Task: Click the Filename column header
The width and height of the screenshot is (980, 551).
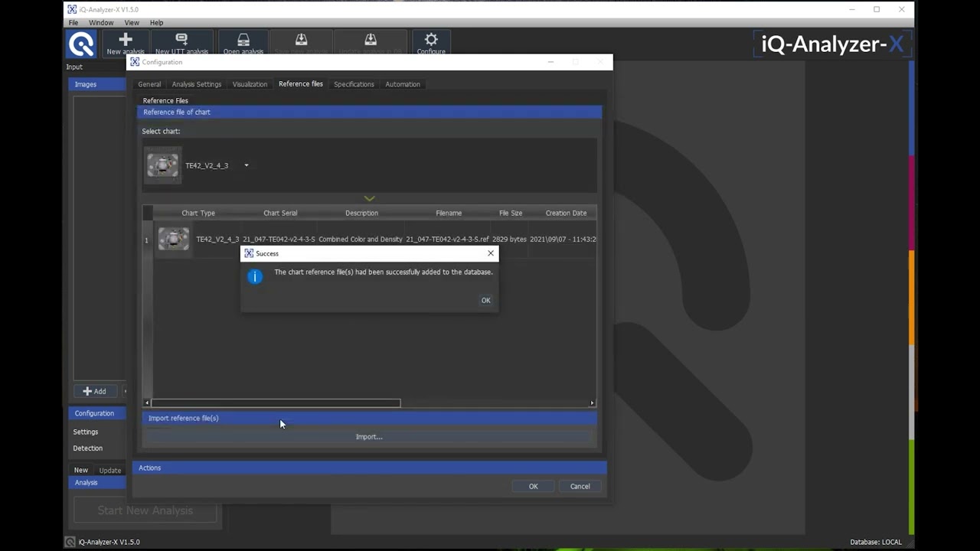Action: point(449,213)
